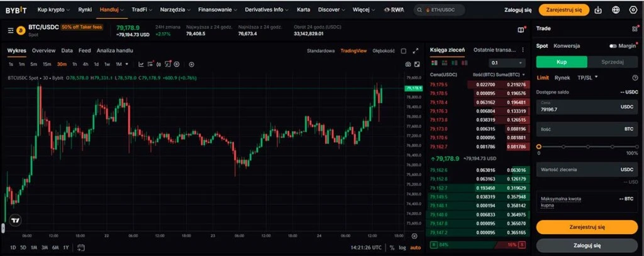Open the go-to-date calendar icon

click(81, 247)
